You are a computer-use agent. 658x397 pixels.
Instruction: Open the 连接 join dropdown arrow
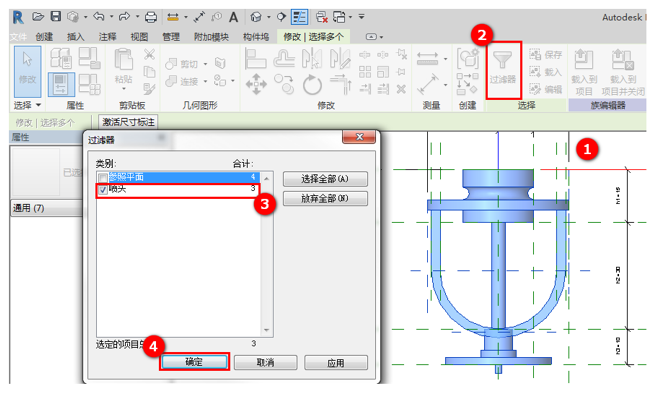pyautogui.click(x=205, y=81)
